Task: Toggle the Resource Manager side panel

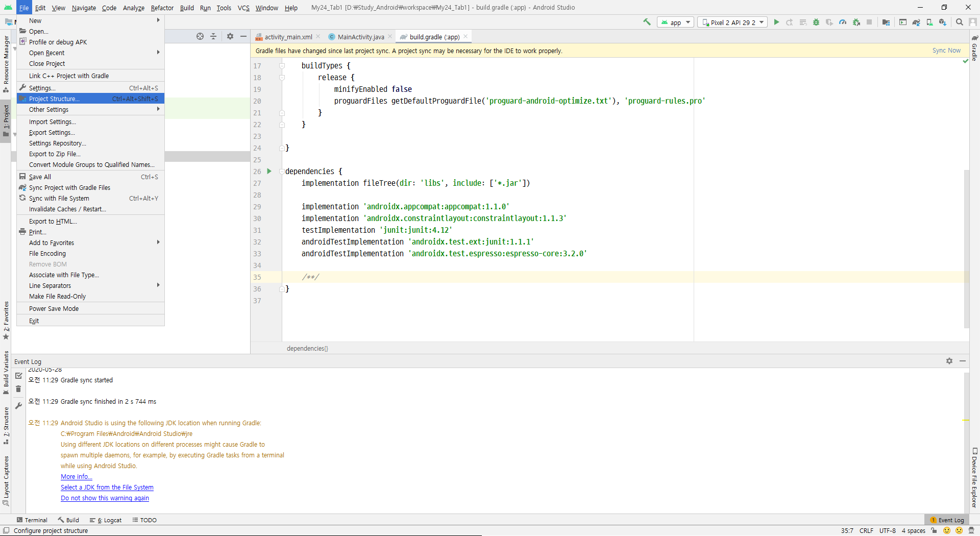Action: click(6, 64)
